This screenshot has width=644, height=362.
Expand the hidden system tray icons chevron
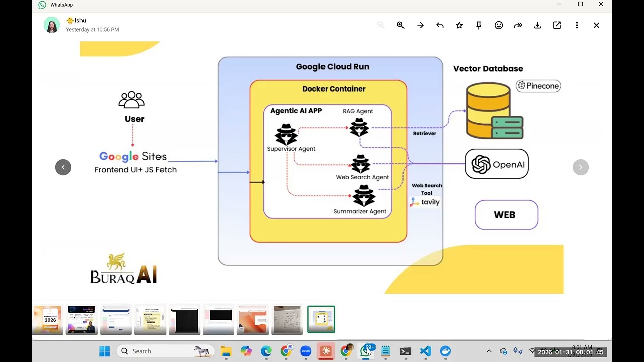point(489,351)
